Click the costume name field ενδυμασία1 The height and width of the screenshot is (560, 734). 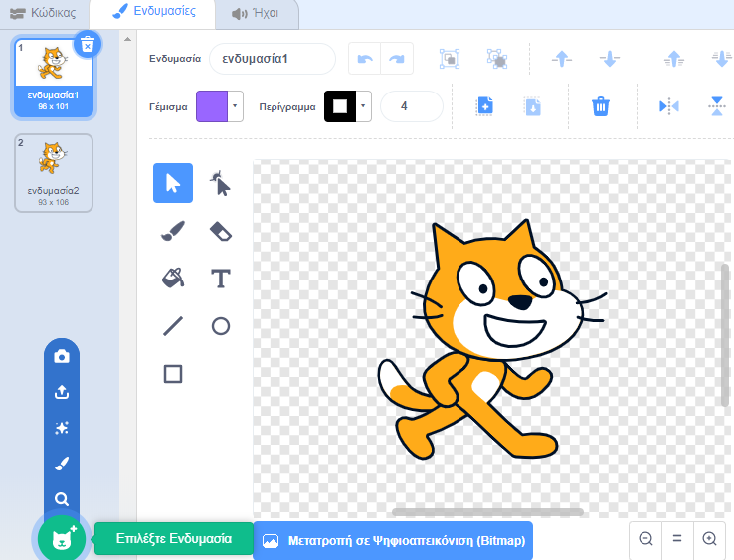(273, 59)
